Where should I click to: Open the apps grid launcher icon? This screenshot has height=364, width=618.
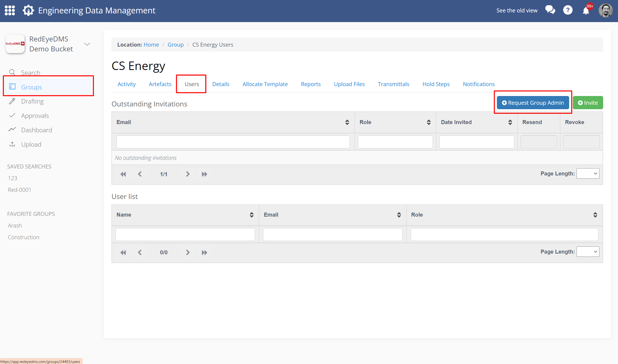click(x=10, y=10)
